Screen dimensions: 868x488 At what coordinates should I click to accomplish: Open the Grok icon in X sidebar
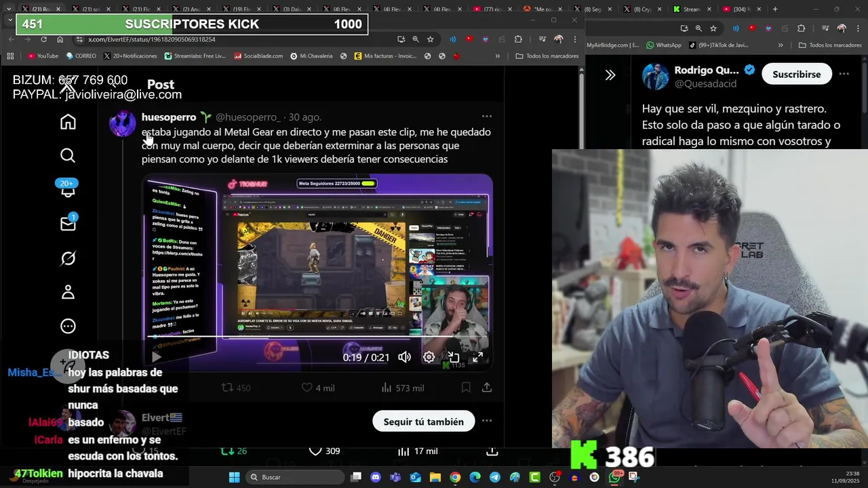click(x=68, y=258)
